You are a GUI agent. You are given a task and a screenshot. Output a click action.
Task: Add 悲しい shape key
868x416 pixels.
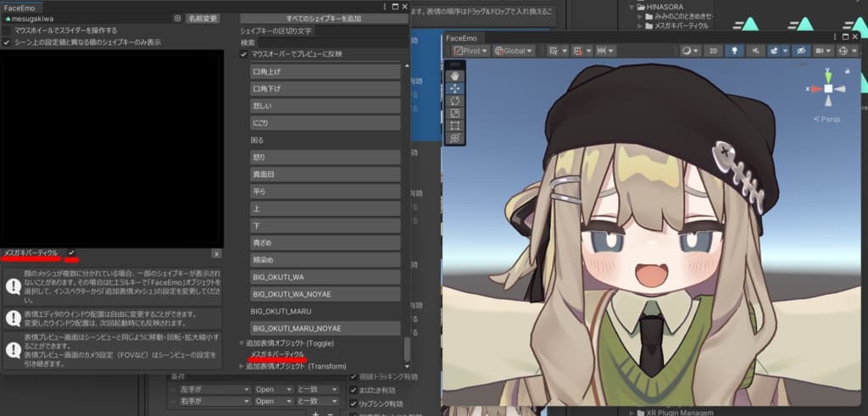pos(325,106)
